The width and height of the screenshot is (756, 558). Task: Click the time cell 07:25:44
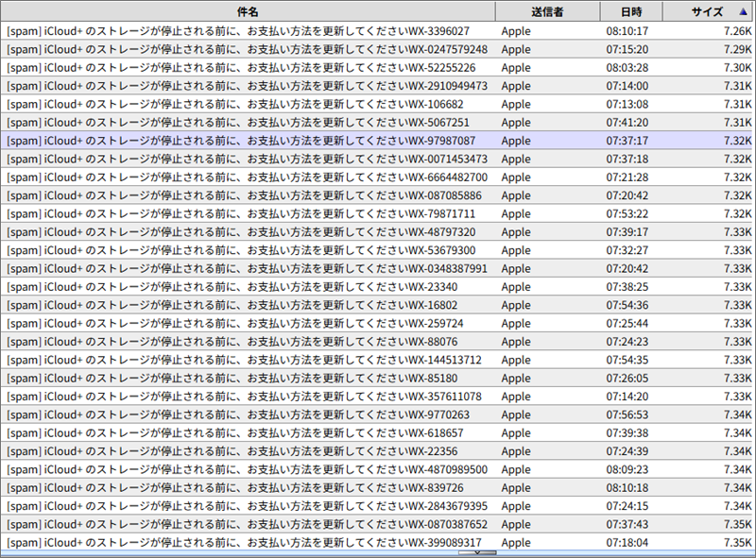tap(627, 323)
